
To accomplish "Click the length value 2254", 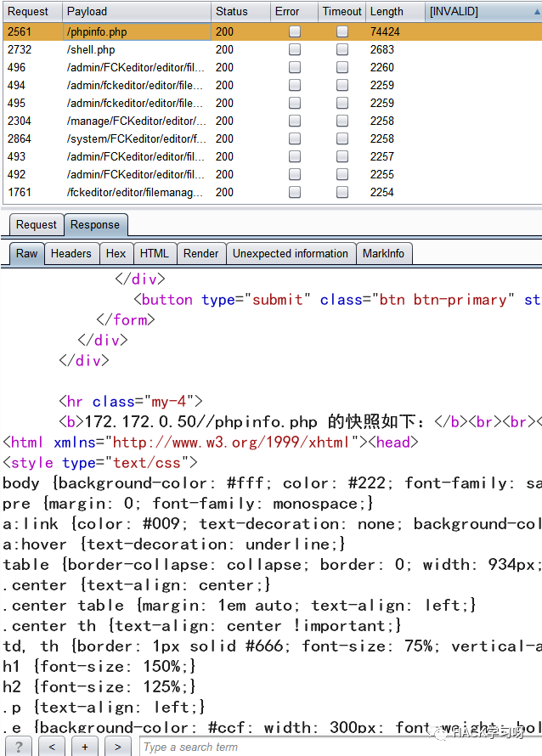I will [382, 192].
